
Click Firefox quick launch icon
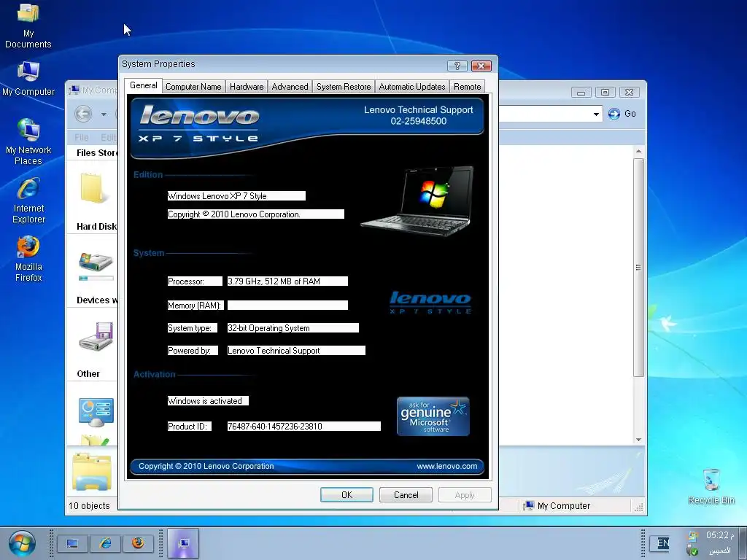[138, 542]
